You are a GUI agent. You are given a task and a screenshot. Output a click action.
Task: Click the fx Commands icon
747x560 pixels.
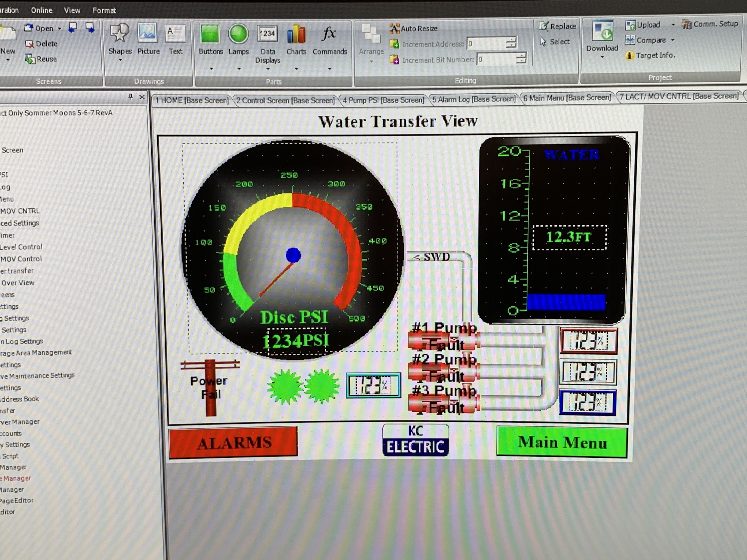(x=329, y=34)
